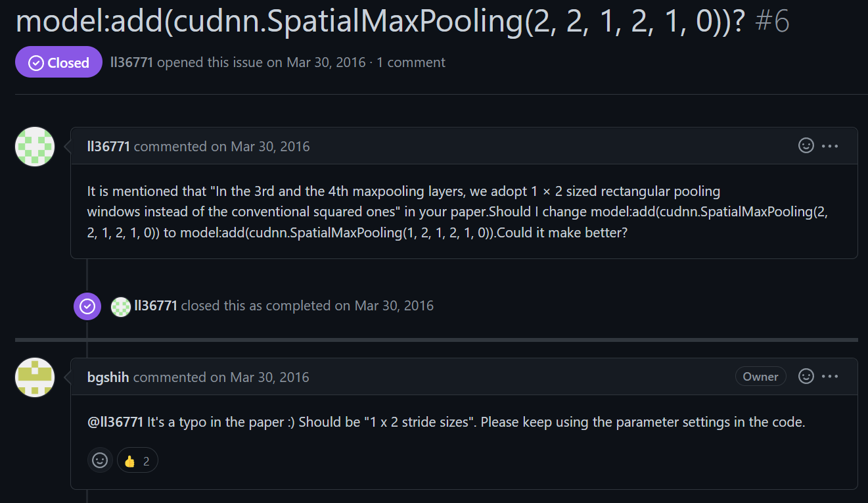Click the purple Closed status badge
The height and width of the screenshot is (503, 868).
(x=58, y=62)
